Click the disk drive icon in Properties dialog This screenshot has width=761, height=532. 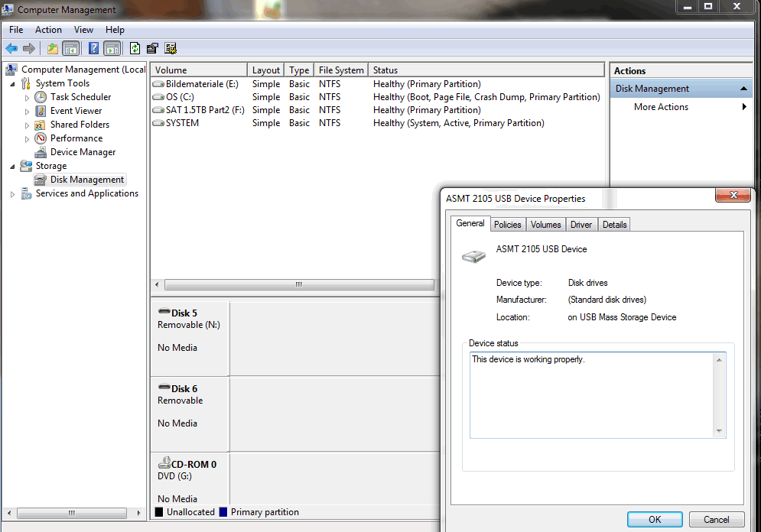click(x=473, y=255)
